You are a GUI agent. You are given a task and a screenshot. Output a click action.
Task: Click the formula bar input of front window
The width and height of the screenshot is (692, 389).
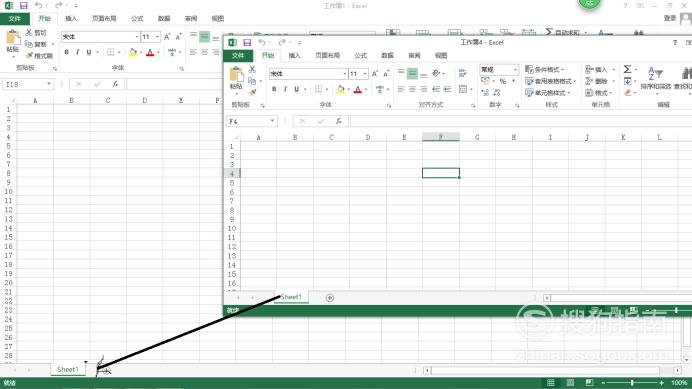pyautogui.click(x=521, y=121)
